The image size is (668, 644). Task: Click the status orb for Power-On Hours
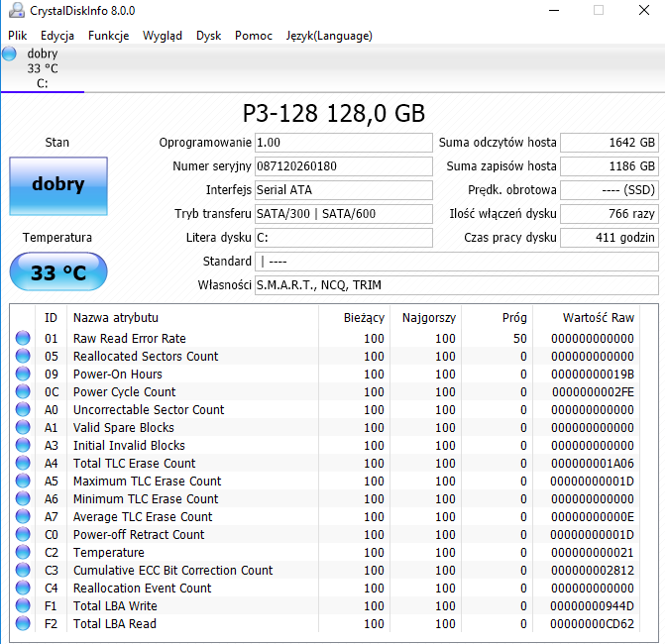(x=23, y=374)
